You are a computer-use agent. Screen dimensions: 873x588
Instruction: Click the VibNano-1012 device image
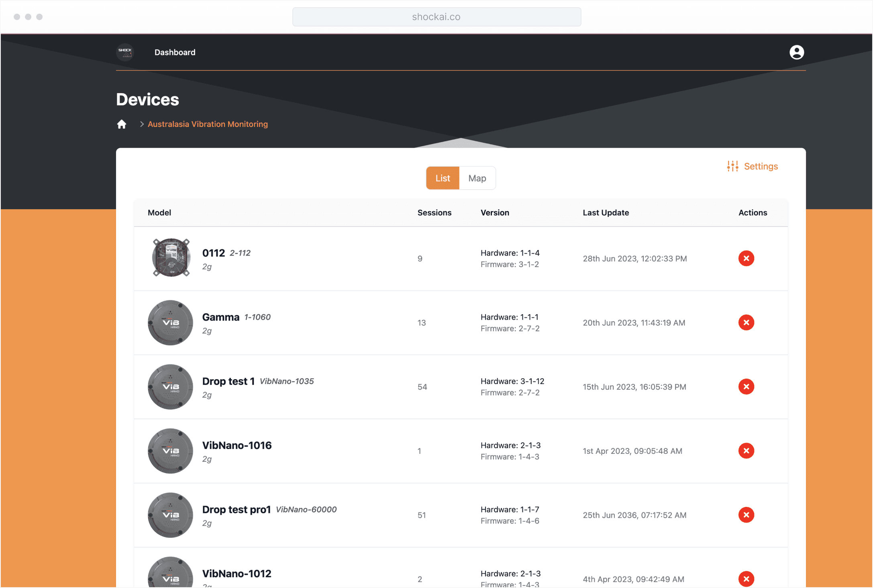[170, 572]
